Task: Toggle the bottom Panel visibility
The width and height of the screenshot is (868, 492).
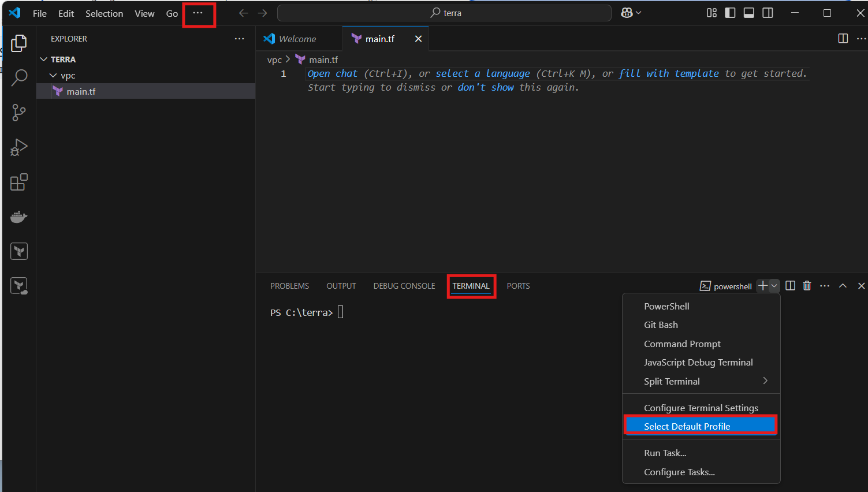Action: coord(749,13)
